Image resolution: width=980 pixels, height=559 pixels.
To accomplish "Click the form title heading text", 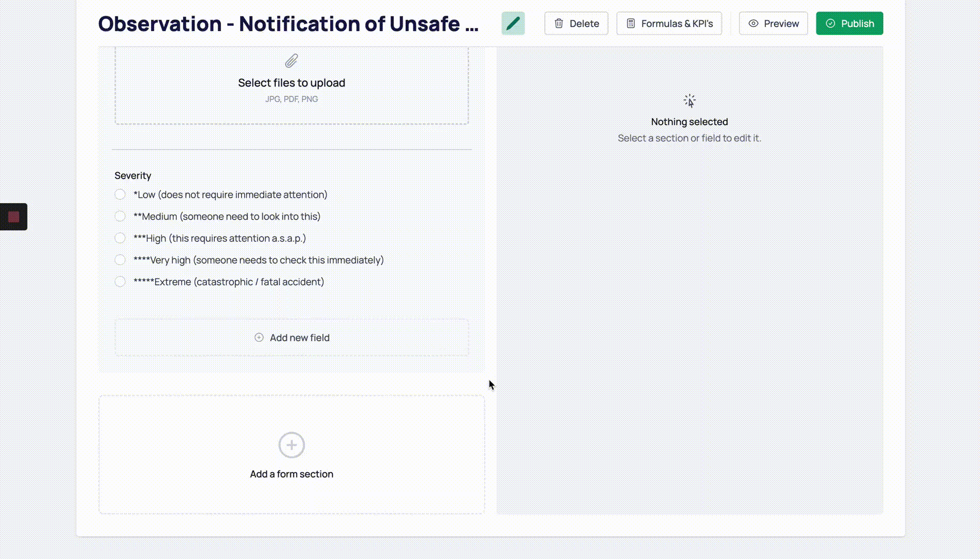I will (x=288, y=24).
